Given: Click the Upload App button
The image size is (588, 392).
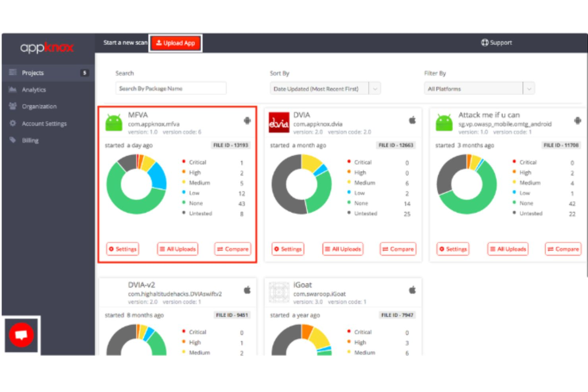Looking at the screenshot, I should tap(175, 43).
